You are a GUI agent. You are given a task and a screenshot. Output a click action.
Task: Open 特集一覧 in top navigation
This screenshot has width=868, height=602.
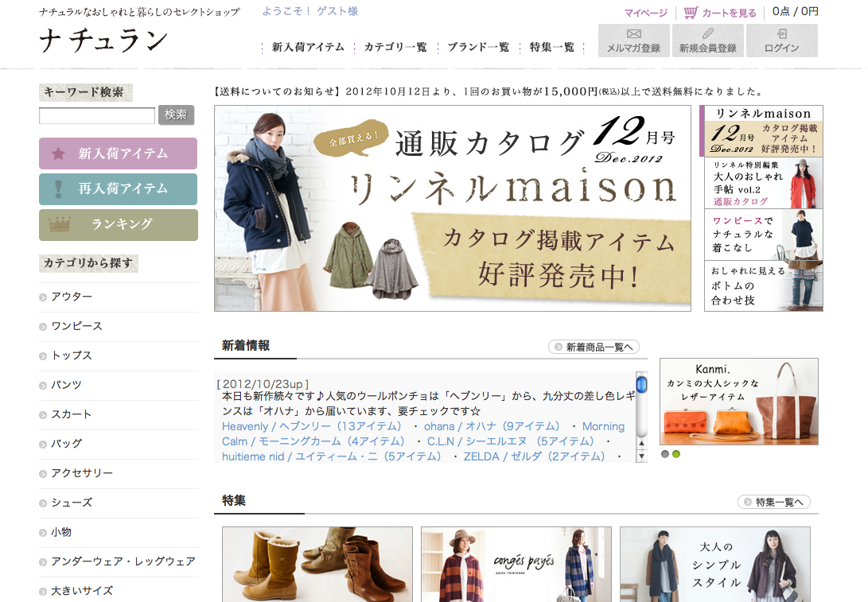click(551, 48)
